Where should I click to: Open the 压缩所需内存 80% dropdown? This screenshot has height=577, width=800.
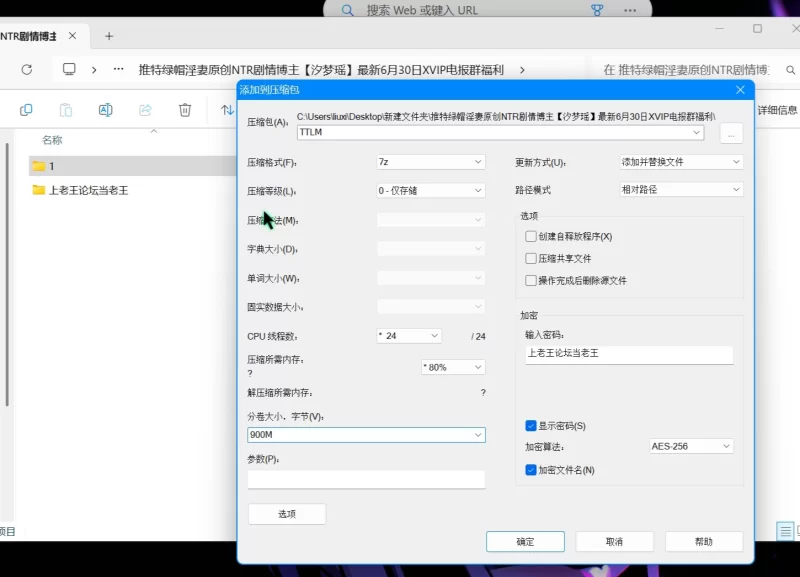click(x=453, y=367)
